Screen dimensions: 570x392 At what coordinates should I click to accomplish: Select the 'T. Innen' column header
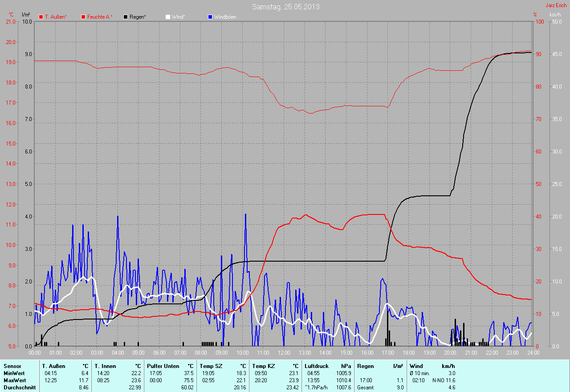[105, 366]
